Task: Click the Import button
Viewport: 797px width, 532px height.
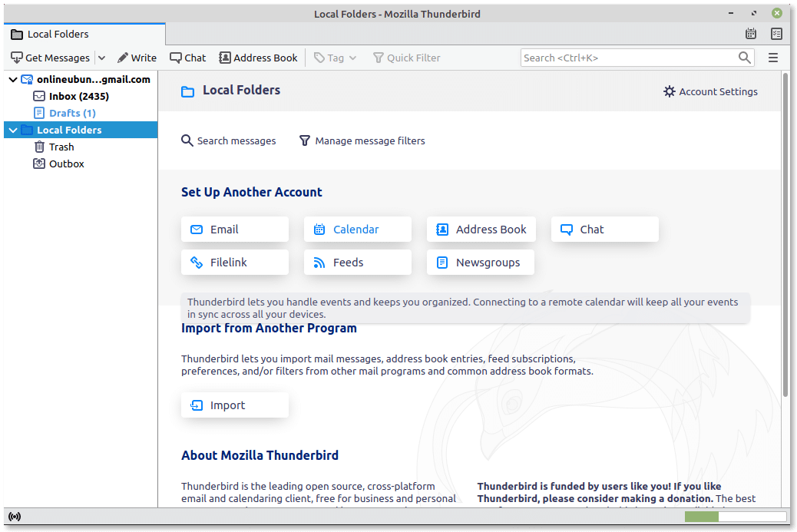Action: click(234, 405)
